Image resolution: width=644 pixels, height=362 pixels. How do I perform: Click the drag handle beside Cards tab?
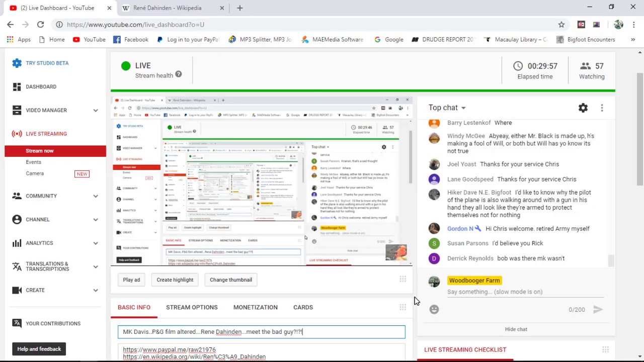pyautogui.click(x=403, y=307)
